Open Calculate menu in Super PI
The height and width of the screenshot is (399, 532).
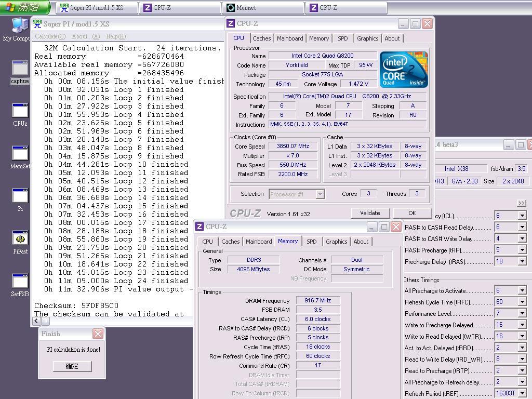[x=50, y=36]
